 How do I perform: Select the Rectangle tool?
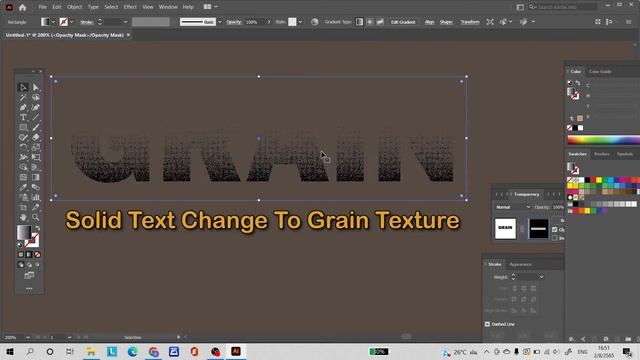click(23, 127)
